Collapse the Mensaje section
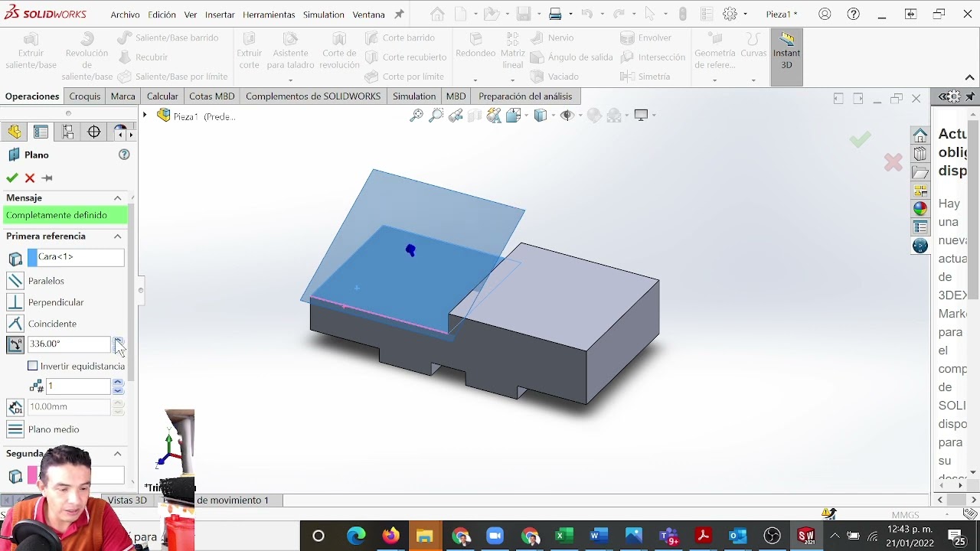 (118, 198)
